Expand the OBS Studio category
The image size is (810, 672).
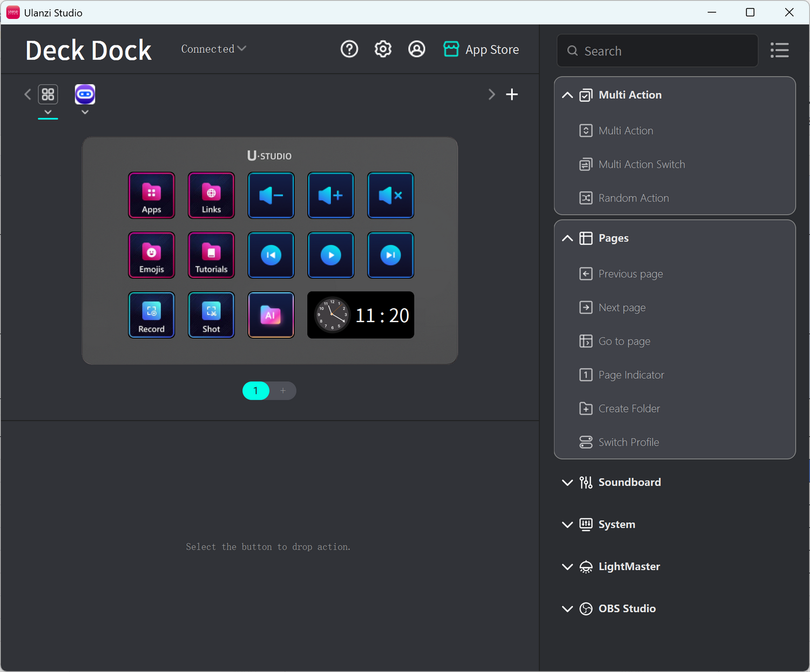(567, 609)
